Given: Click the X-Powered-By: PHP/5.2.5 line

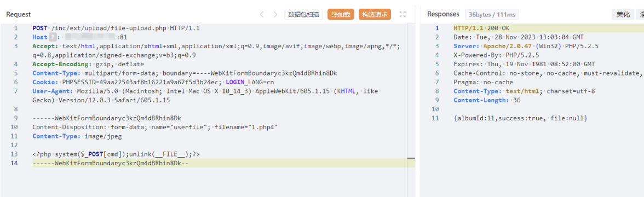Looking at the screenshot, I should point(496,55).
